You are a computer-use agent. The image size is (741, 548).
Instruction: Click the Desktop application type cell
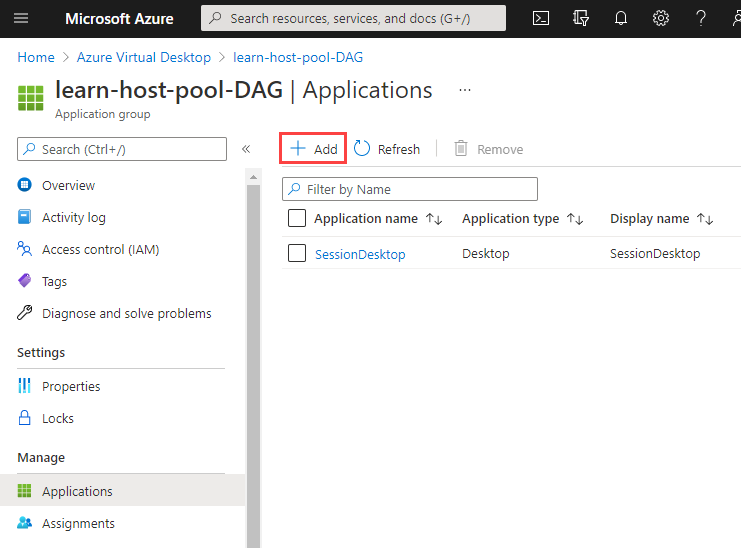point(486,253)
